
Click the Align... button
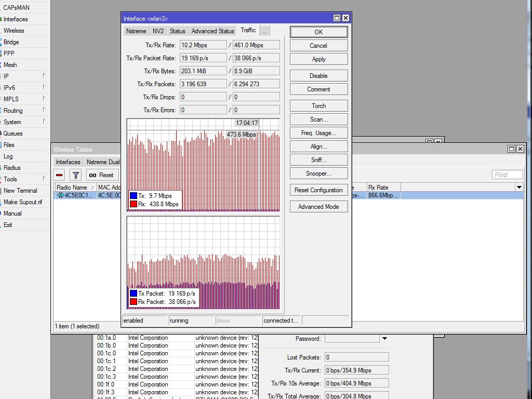[x=318, y=147]
